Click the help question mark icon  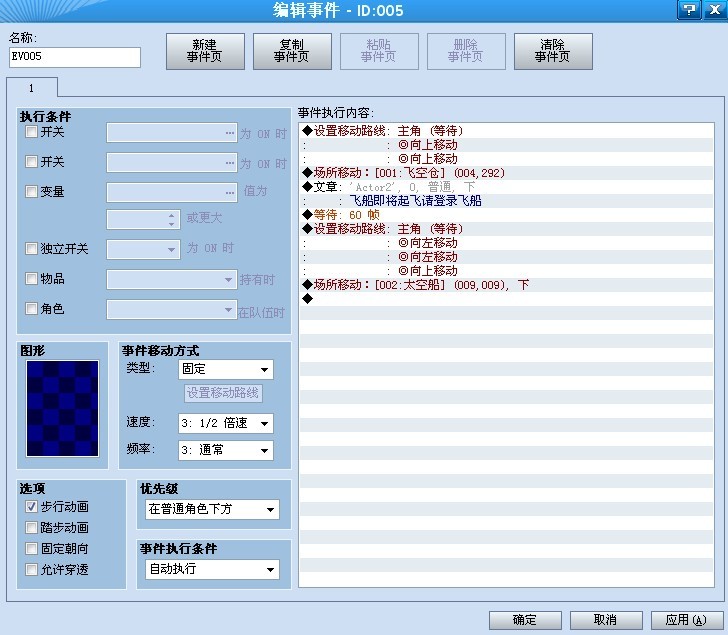tap(689, 10)
